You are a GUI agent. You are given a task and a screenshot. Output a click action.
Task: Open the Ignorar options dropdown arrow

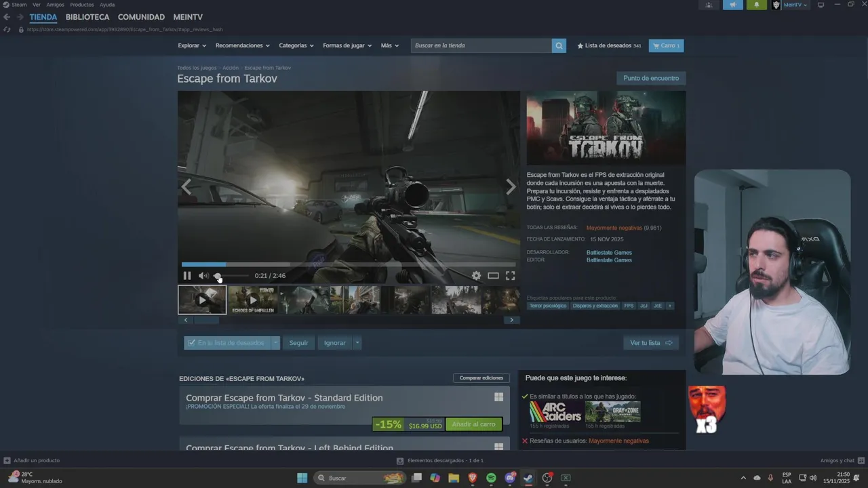(x=357, y=343)
